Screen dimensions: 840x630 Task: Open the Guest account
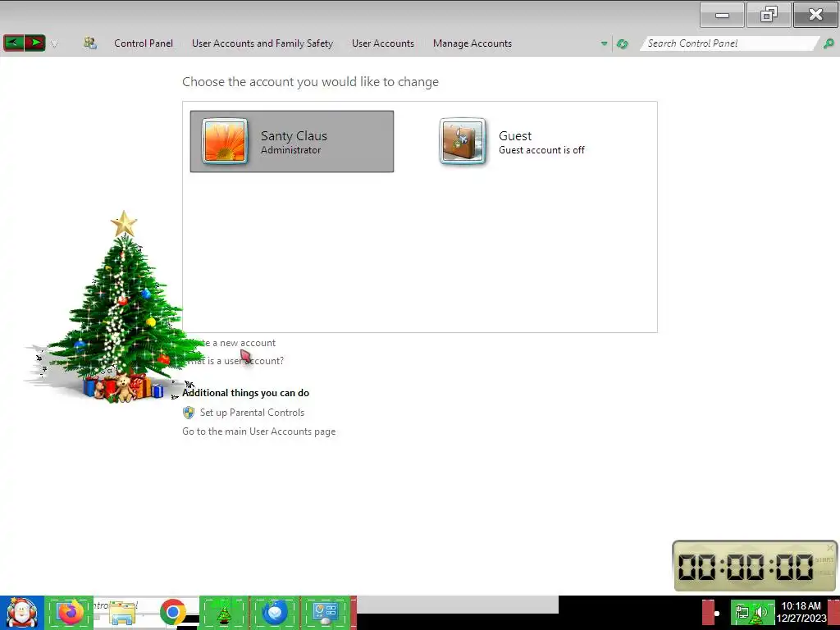coord(527,141)
